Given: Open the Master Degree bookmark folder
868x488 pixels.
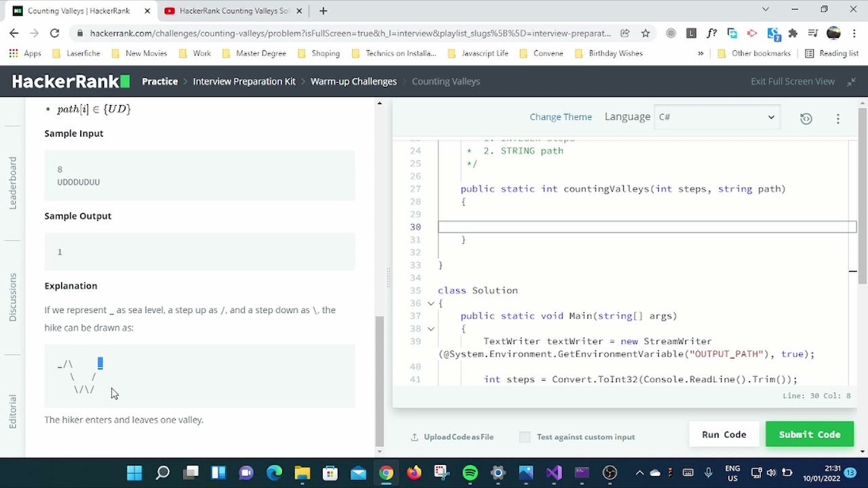Looking at the screenshot, I should 254,53.
